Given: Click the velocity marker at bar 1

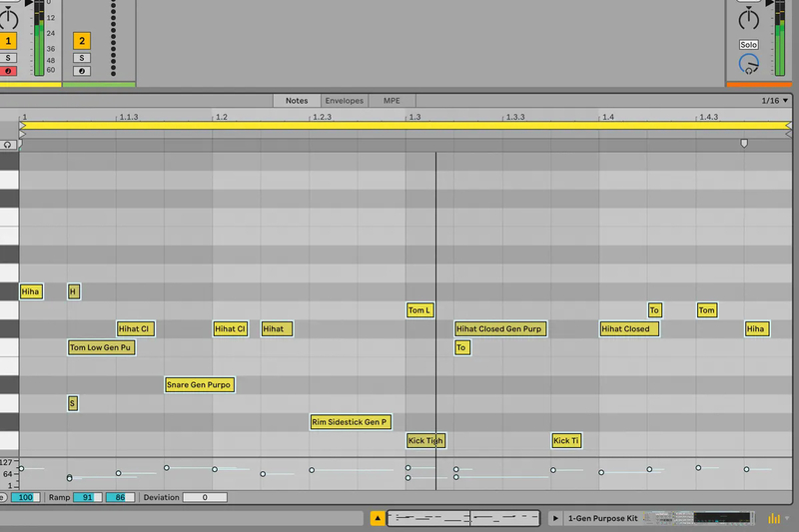Looking at the screenshot, I should 21,468.
